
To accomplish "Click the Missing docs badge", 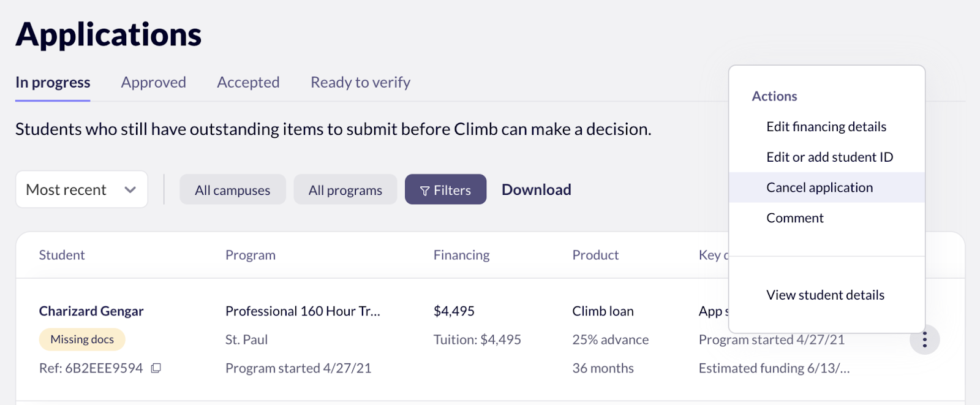I will coord(82,339).
